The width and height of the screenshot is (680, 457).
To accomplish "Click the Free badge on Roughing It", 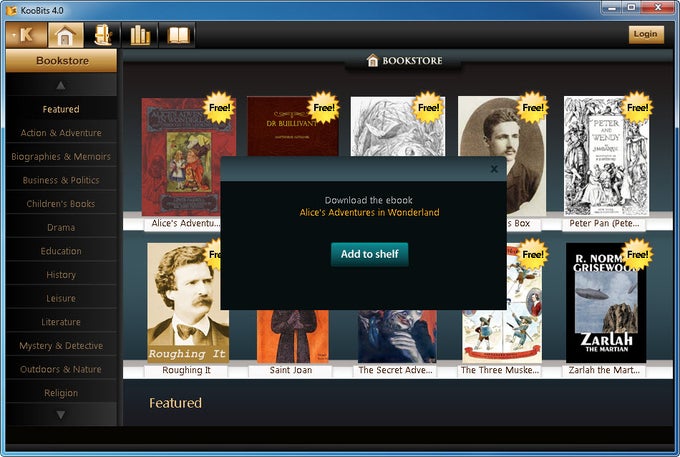I will click(x=214, y=254).
